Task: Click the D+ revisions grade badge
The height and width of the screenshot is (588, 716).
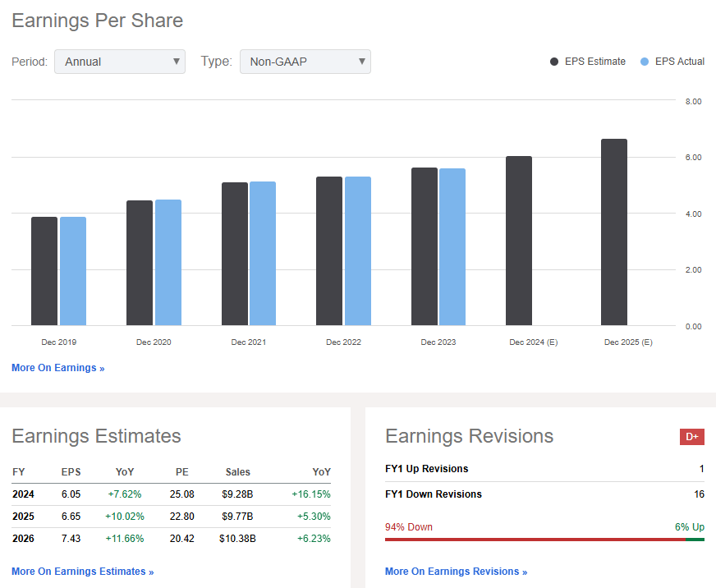Action: [x=691, y=437]
